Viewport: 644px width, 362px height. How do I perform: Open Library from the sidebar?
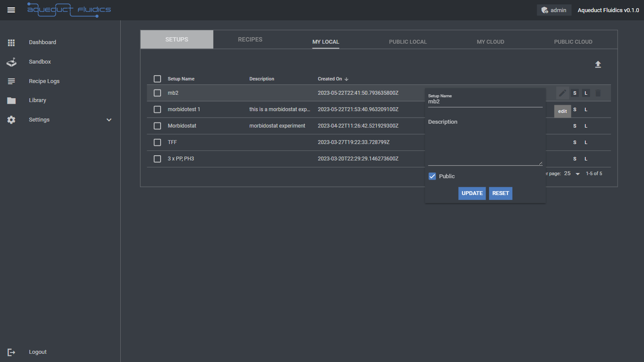point(38,100)
